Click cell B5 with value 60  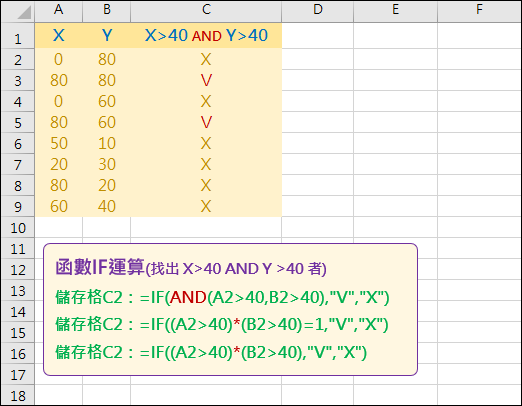click(x=107, y=122)
